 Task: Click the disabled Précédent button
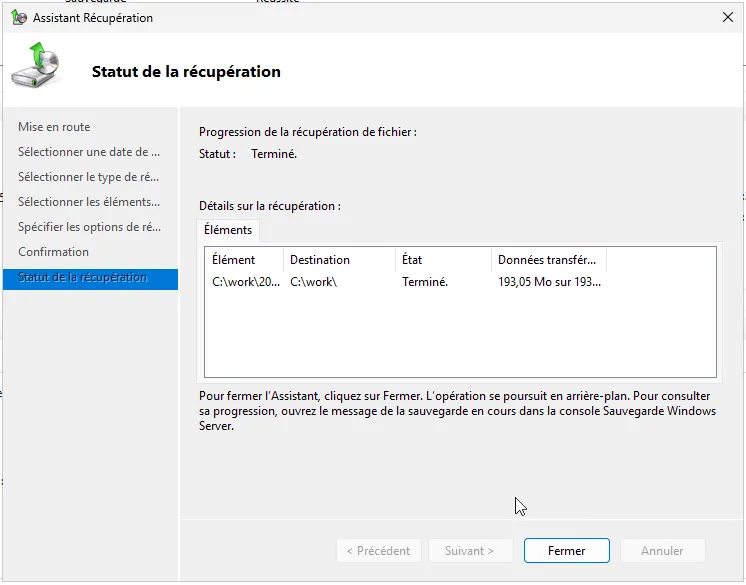click(378, 551)
